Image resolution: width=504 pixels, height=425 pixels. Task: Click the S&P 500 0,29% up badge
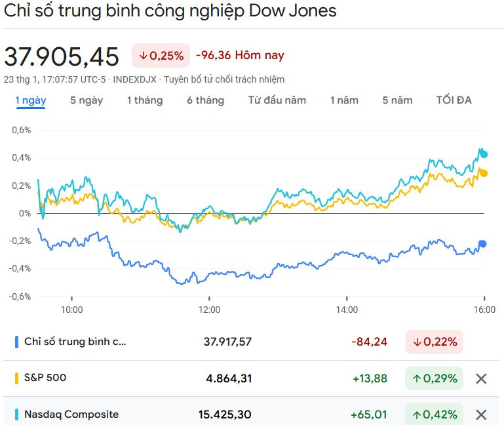[x=434, y=378]
